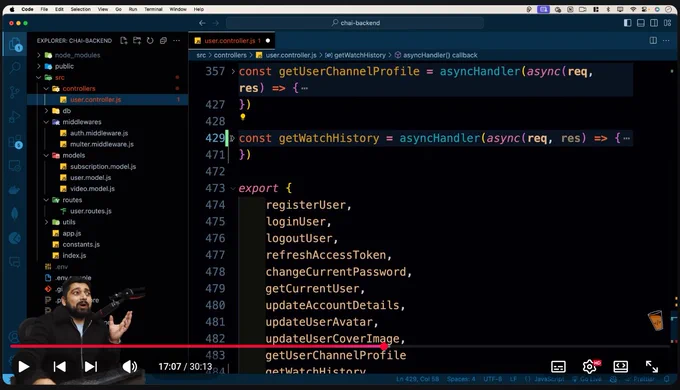Fold the export block at line 473
This screenshot has height=390, width=680.
pos(233,188)
